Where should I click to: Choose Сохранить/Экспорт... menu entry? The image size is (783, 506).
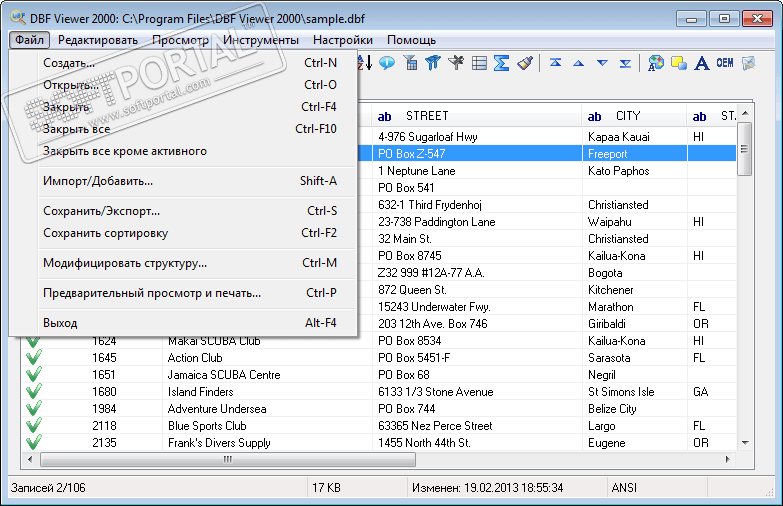190,211
